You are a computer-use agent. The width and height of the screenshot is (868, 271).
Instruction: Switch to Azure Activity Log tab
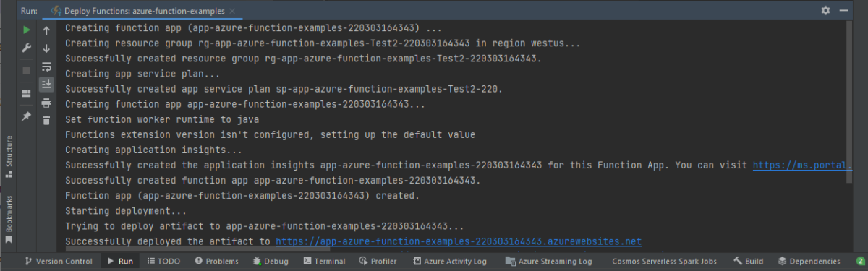pyautogui.click(x=450, y=262)
